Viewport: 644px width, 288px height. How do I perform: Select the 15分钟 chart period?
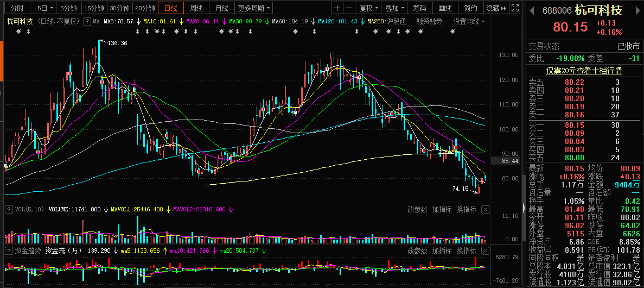(x=94, y=8)
